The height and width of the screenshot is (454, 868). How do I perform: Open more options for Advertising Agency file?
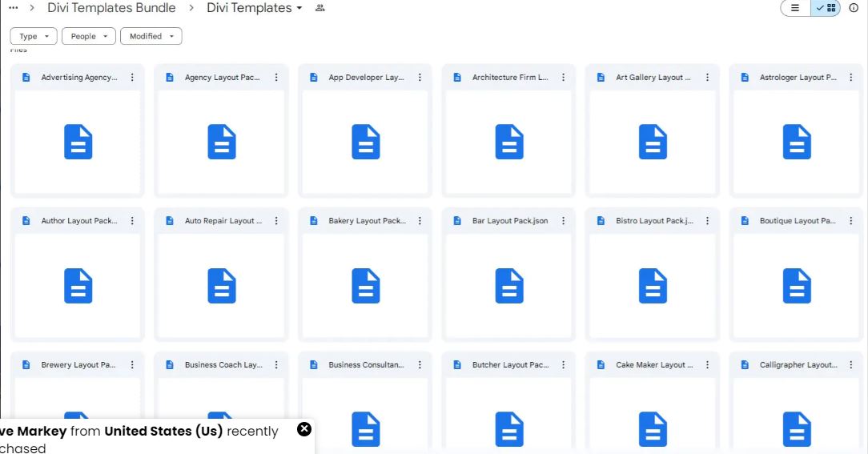coord(132,78)
